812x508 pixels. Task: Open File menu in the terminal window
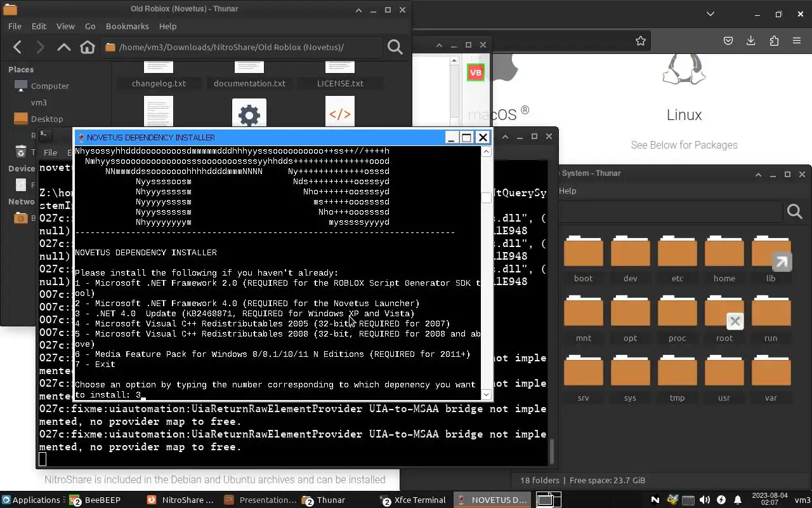[50, 152]
